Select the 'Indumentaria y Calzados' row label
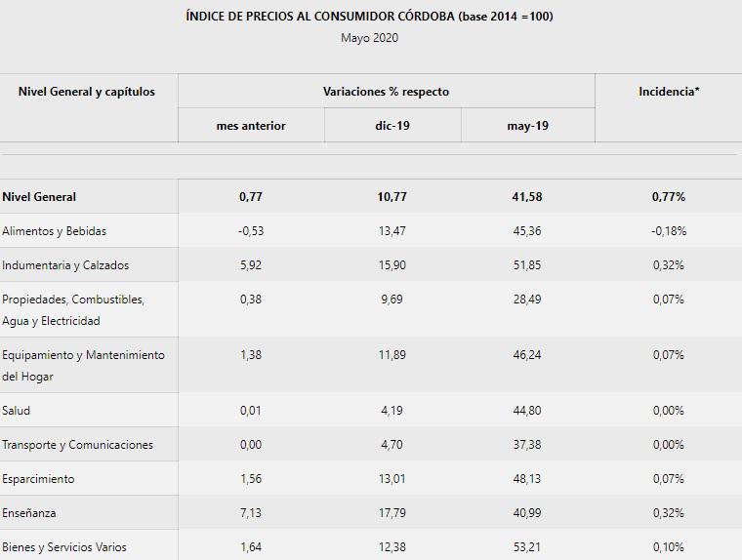The image size is (742, 560). click(x=65, y=264)
